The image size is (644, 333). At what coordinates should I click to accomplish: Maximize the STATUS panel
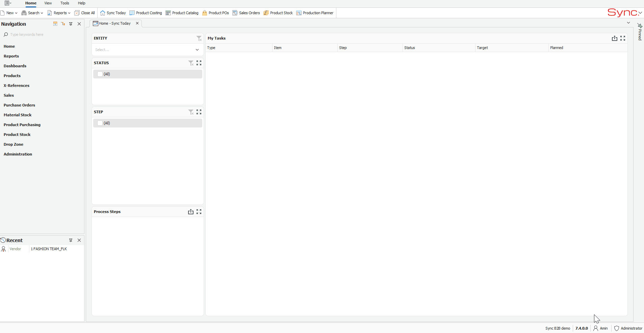199,63
